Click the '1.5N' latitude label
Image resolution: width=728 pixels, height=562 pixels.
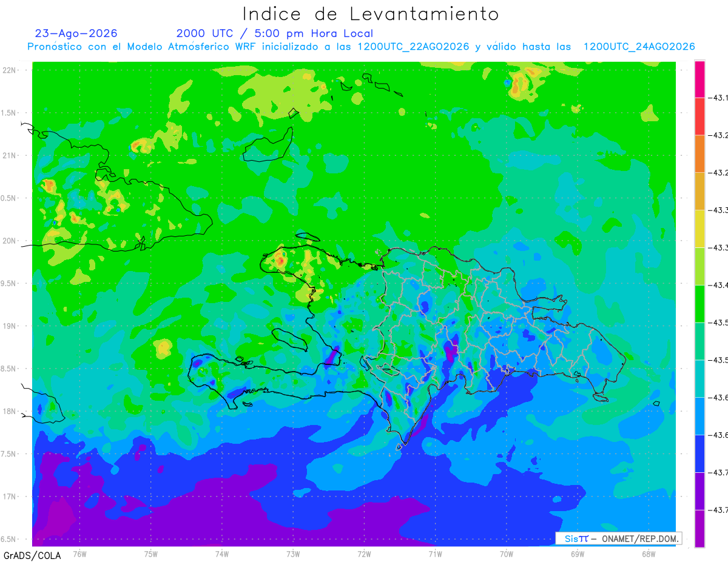[8, 113]
